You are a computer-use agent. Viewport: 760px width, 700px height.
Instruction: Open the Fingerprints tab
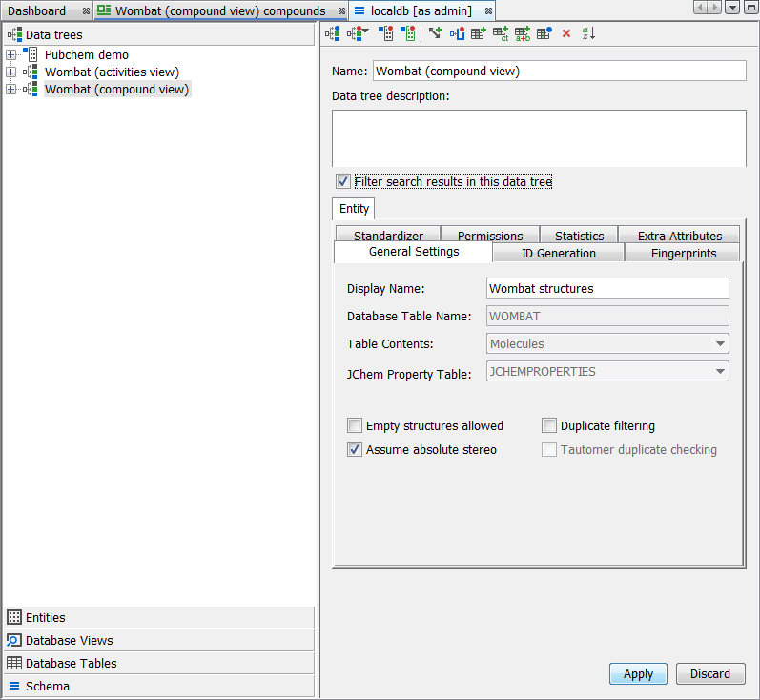[x=684, y=253]
